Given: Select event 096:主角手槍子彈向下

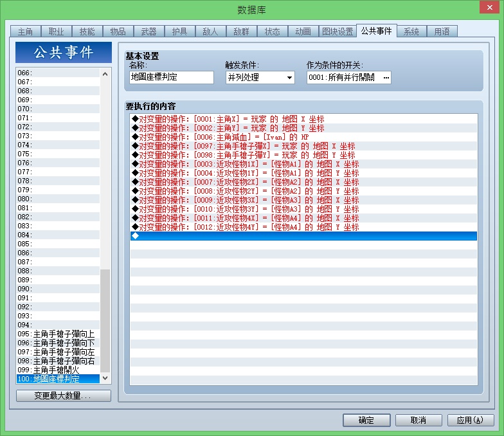Looking at the screenshot, I should [x=58, y=343].
